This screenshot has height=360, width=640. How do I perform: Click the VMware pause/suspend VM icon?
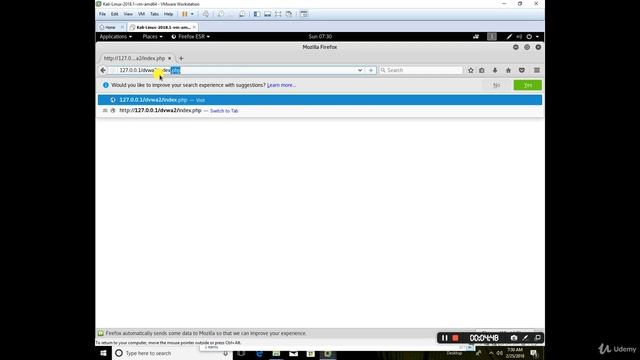184,14
